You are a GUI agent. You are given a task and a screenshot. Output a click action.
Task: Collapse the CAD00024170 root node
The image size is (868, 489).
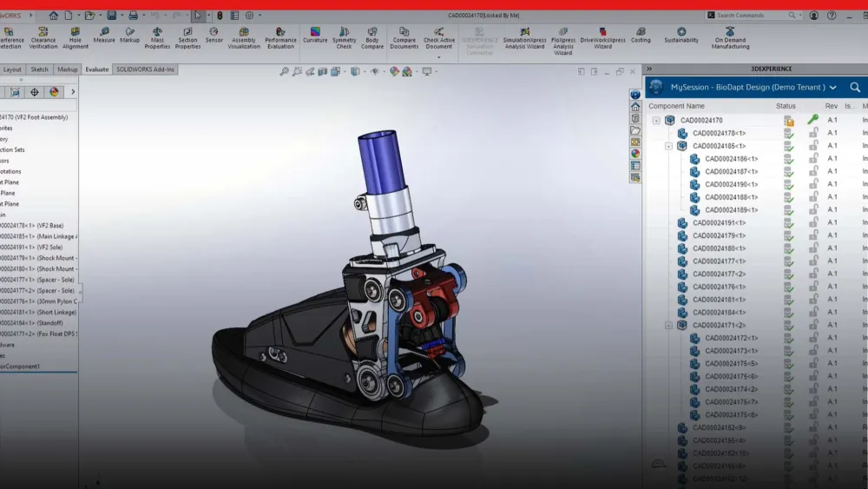[656, 120]
